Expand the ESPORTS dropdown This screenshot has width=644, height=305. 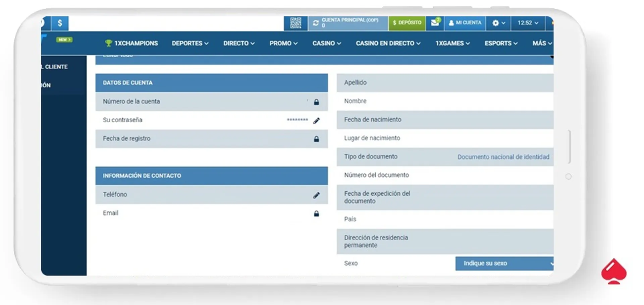pos(501,43)
